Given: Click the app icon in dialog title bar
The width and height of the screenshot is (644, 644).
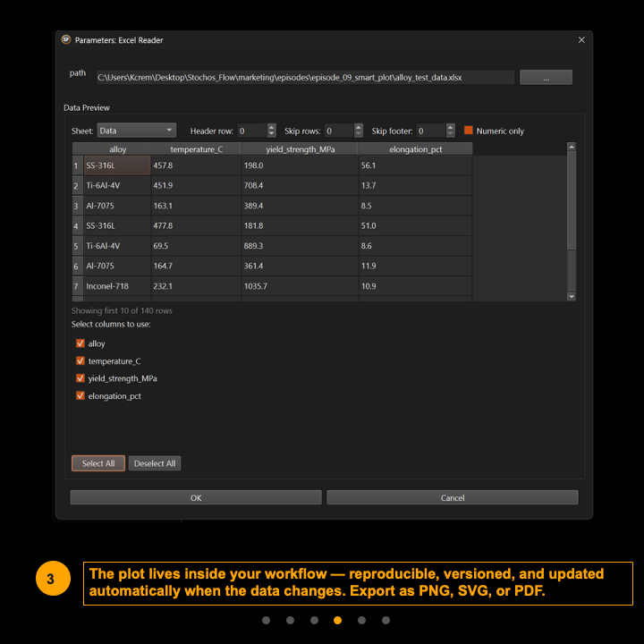Looking at the screenshot, I should (x=65, y=40).
